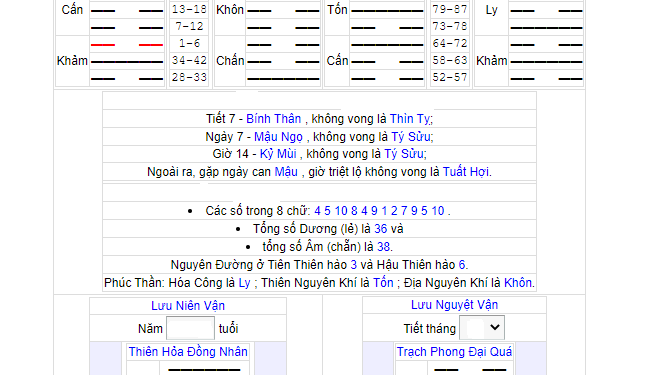This screenshot has height=375, width=645.
Task: Click the Địa Nguyên Khí value Khôn
Action: coord(518,283)
